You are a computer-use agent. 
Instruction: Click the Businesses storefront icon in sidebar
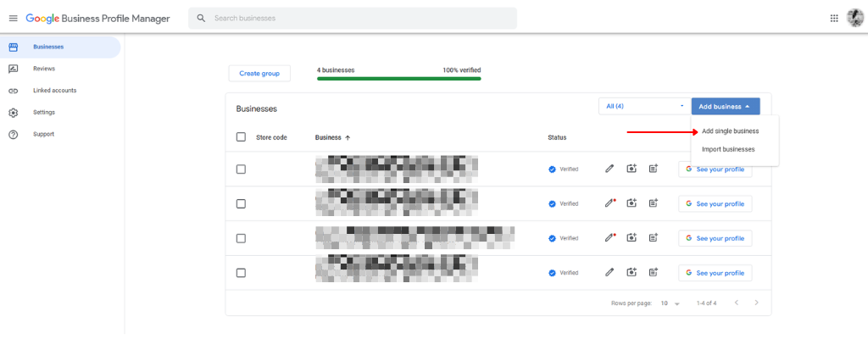[14, 47]
